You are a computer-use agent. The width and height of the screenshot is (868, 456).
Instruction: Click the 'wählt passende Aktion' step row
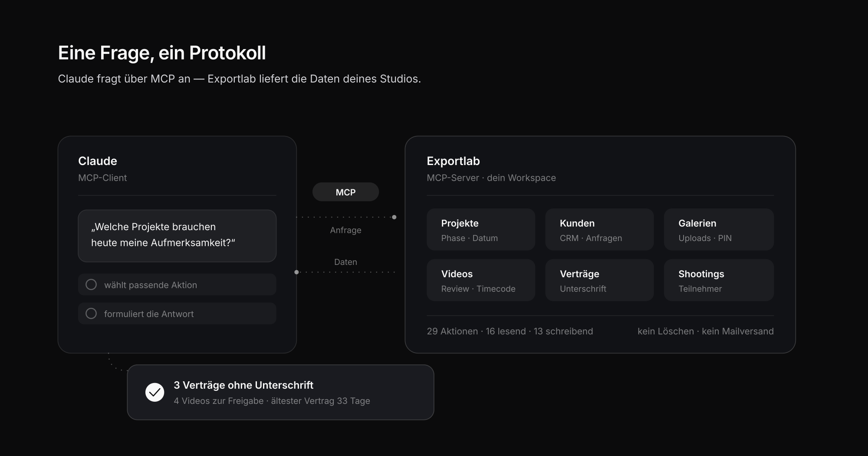click(x=177, y=284)
